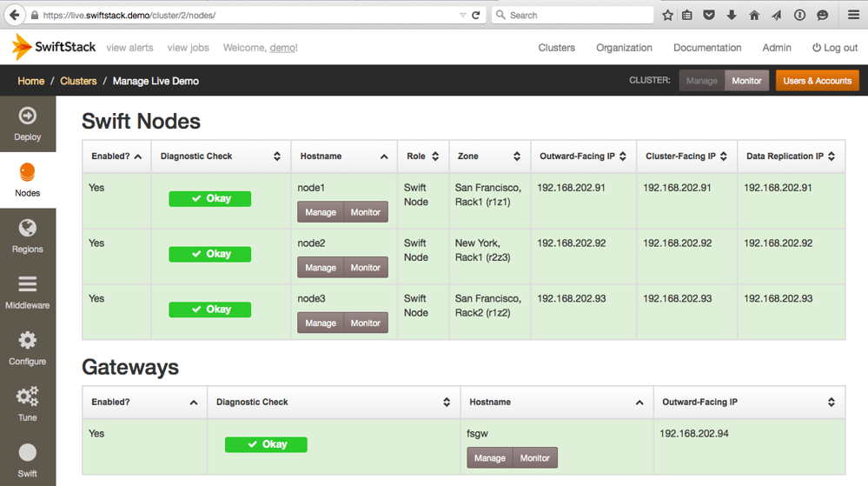Screen dimensions: 868x486
Task: Open the Documentation menu item
Action: coord(707,48)
